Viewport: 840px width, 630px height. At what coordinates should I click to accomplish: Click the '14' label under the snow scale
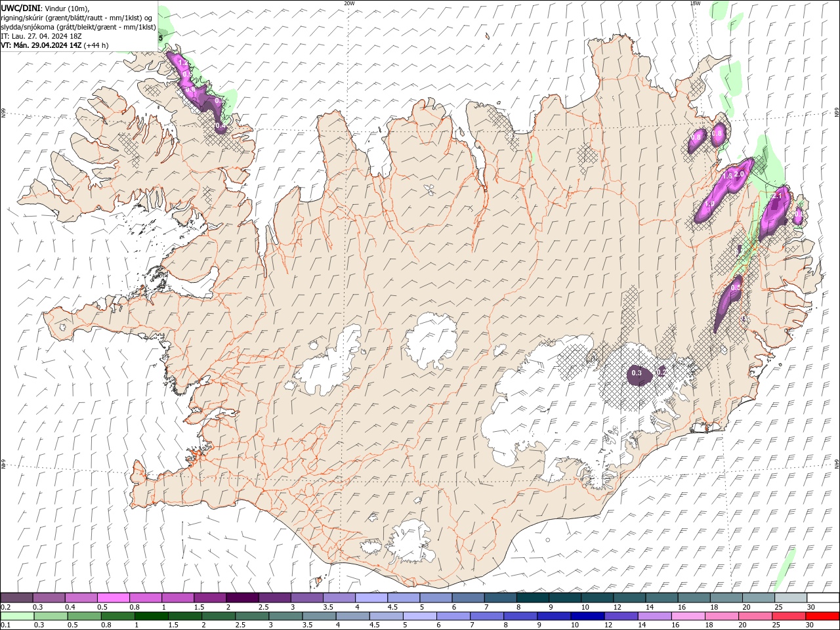pyautogui.click(x=649, y=607)
